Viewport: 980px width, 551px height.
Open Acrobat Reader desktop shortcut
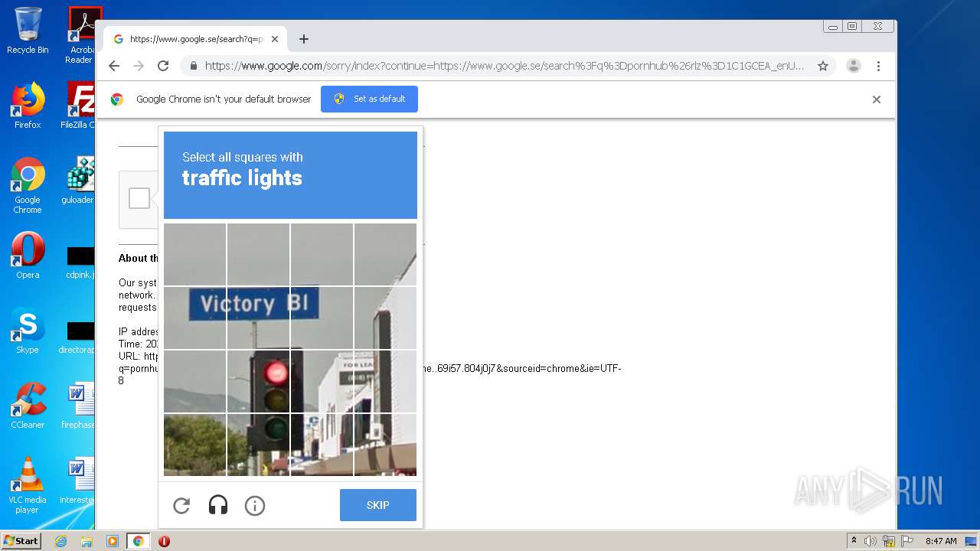click(x=81, y=35)
